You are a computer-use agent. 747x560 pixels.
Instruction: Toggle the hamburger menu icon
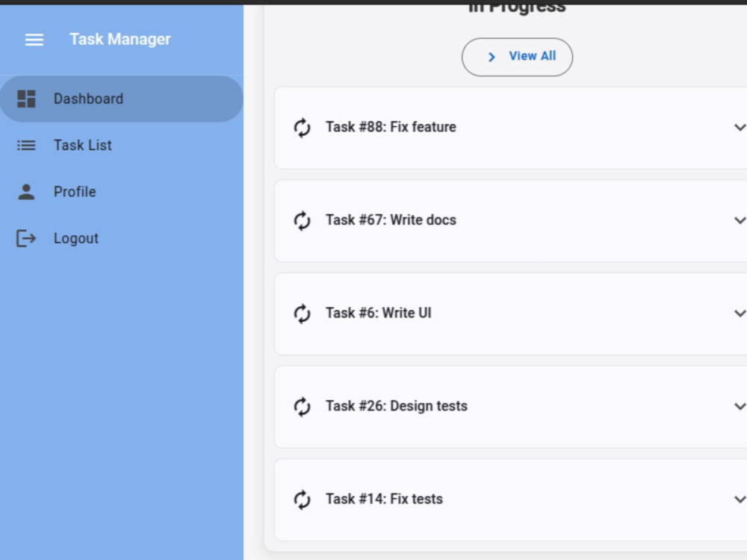tap(34, 40)
